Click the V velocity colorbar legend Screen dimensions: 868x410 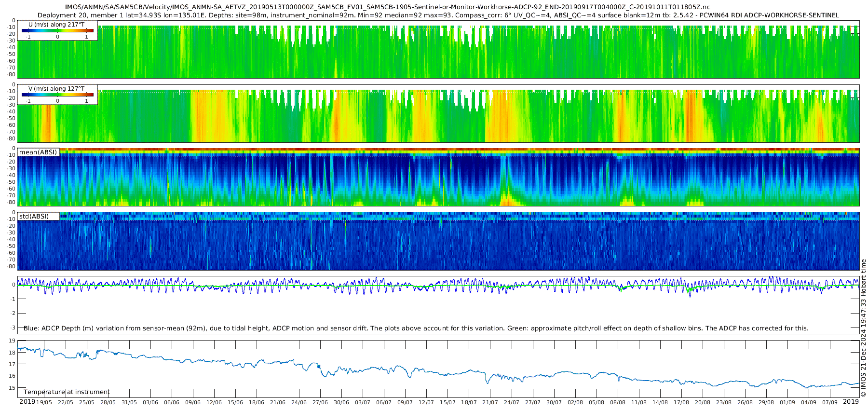click(57, 95)
